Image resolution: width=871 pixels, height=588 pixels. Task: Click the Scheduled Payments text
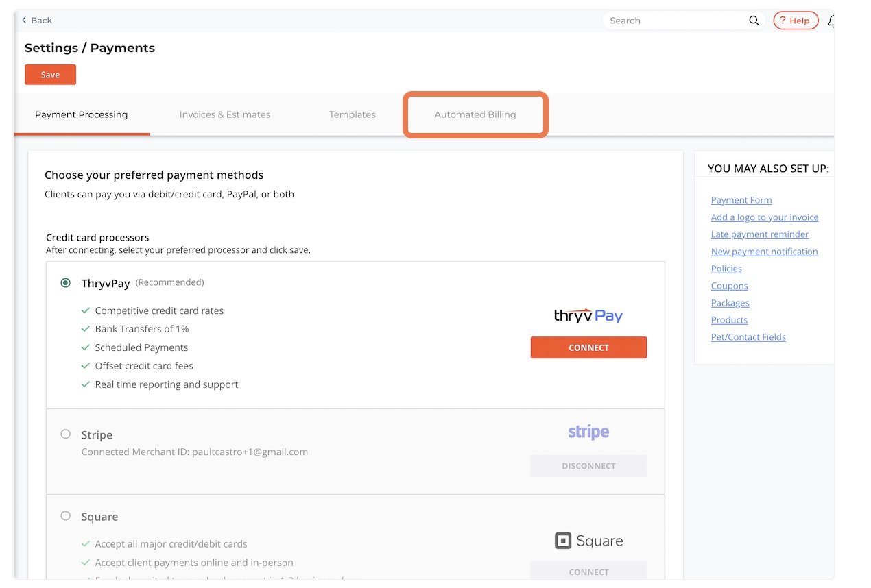pyautogui.click(x=141, y=347)
